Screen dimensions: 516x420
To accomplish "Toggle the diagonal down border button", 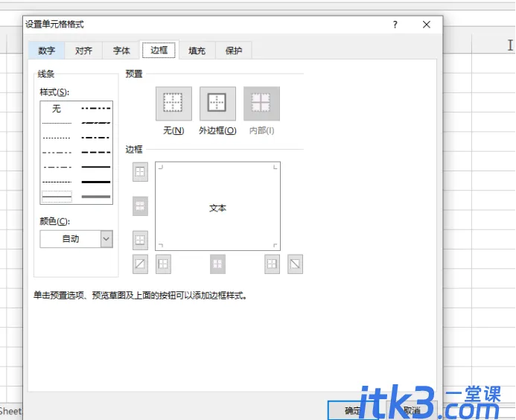I will (295, 264).
